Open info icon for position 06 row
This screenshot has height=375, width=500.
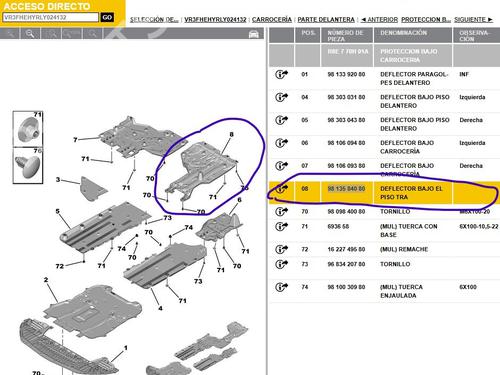[281, 143]
